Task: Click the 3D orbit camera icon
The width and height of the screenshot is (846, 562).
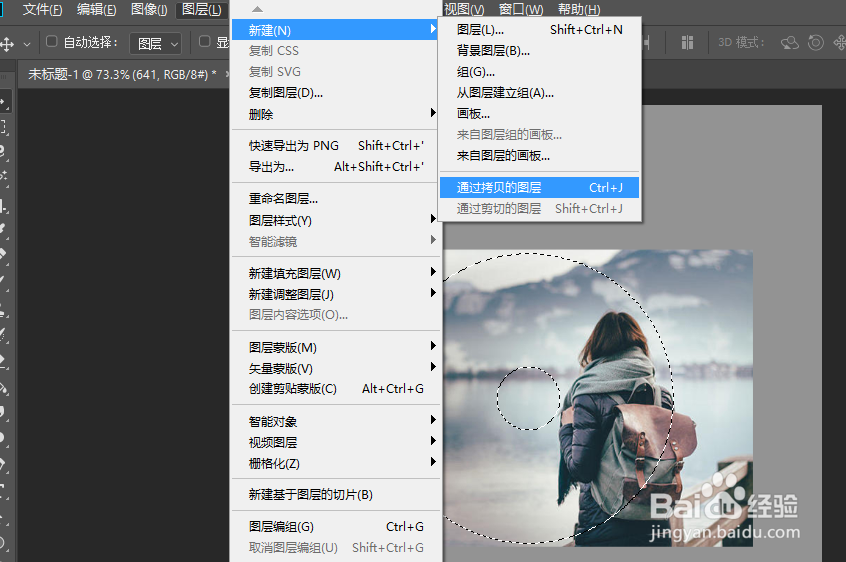Action: (x=789, y=43)
